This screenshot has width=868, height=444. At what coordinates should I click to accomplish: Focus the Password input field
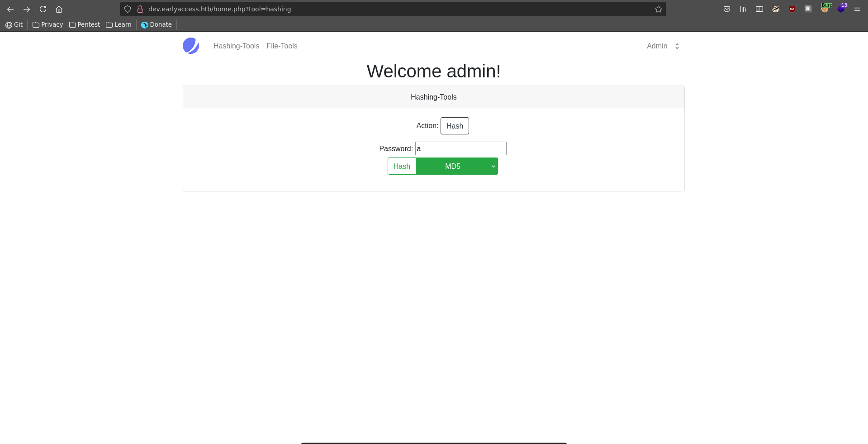point(460,148)
